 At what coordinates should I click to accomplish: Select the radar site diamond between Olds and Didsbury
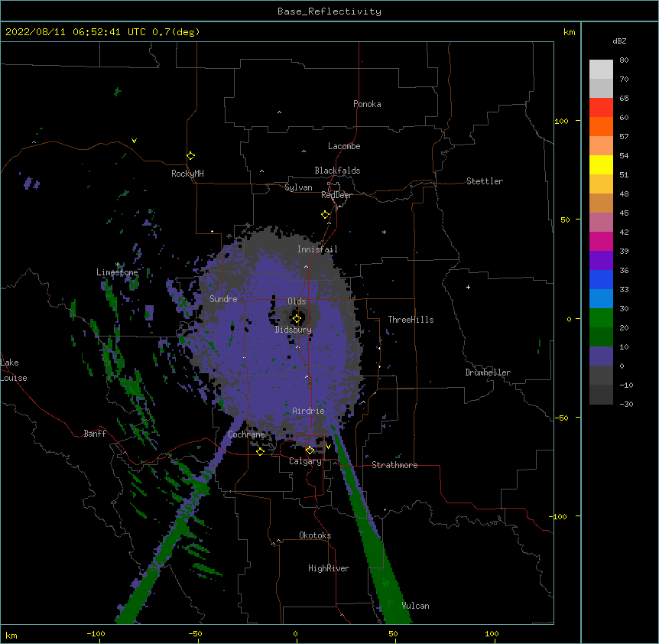[297, 319]
